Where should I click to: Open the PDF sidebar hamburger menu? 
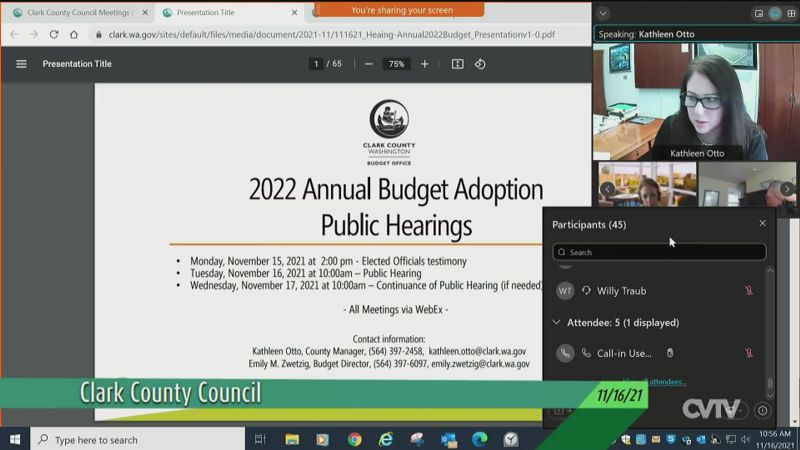21,64
